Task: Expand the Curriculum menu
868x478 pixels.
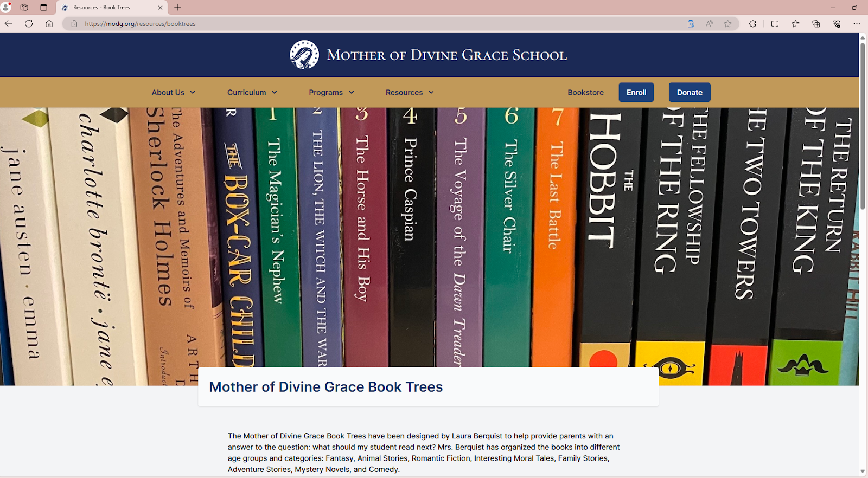Action: coord(252,93)
